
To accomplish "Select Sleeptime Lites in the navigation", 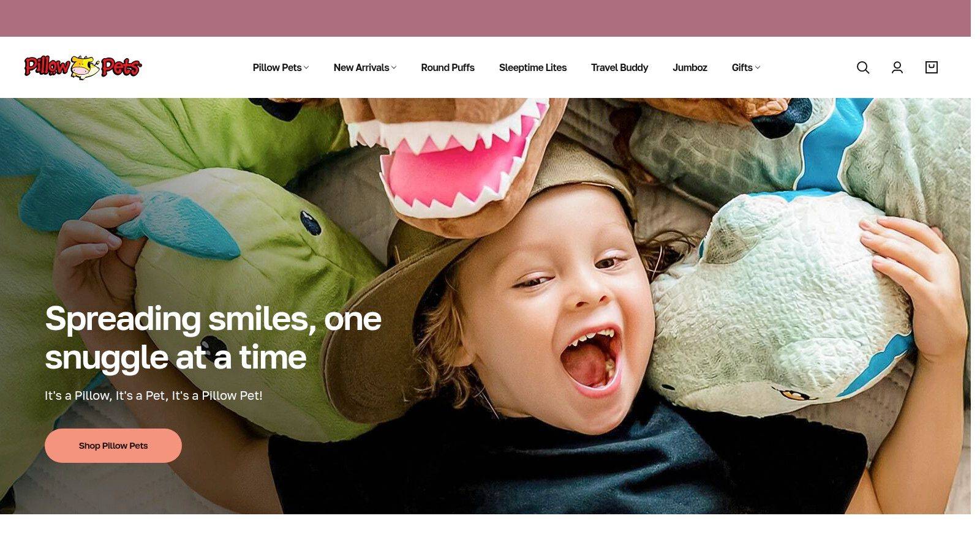I will pyautogui.click(x=533, y=67).
